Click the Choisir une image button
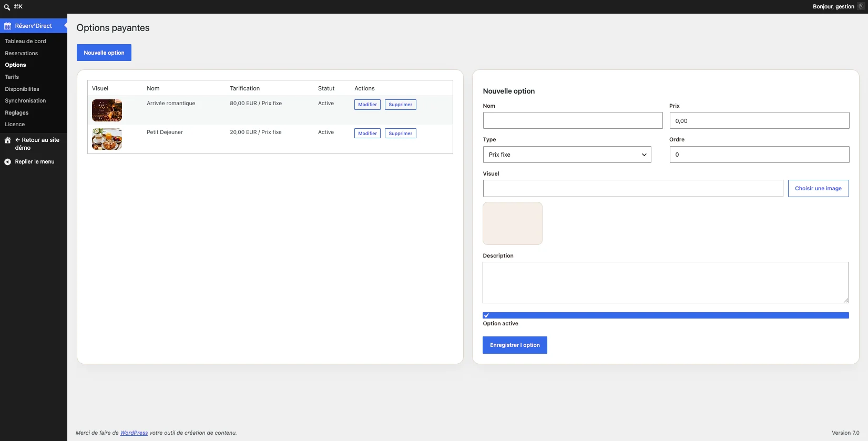 (818, 189)
